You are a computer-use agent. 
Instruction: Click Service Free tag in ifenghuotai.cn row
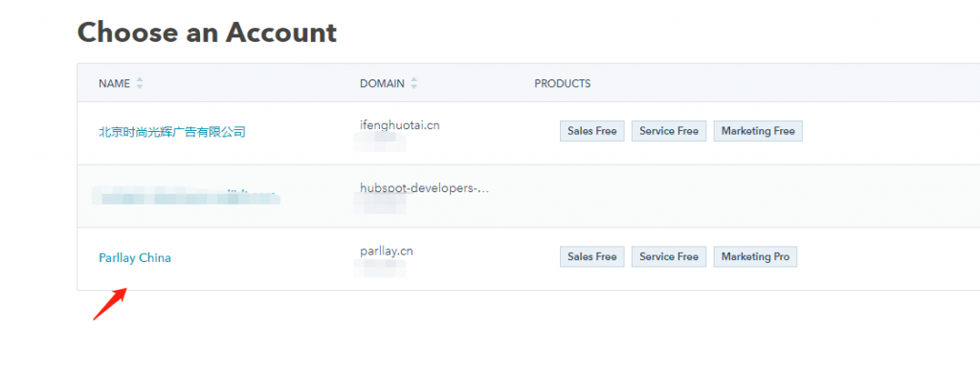[x=669, y=131]
